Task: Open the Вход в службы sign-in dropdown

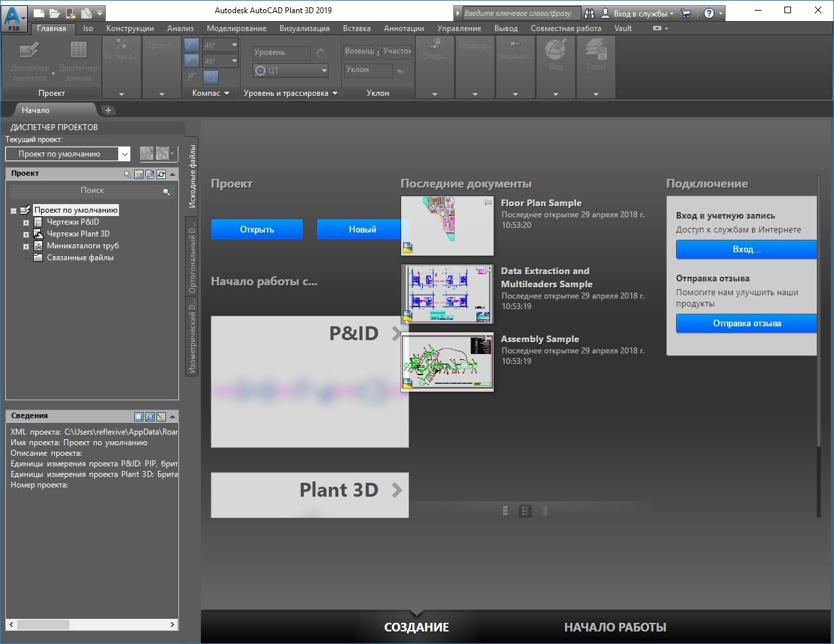Action: coord(638,13)
